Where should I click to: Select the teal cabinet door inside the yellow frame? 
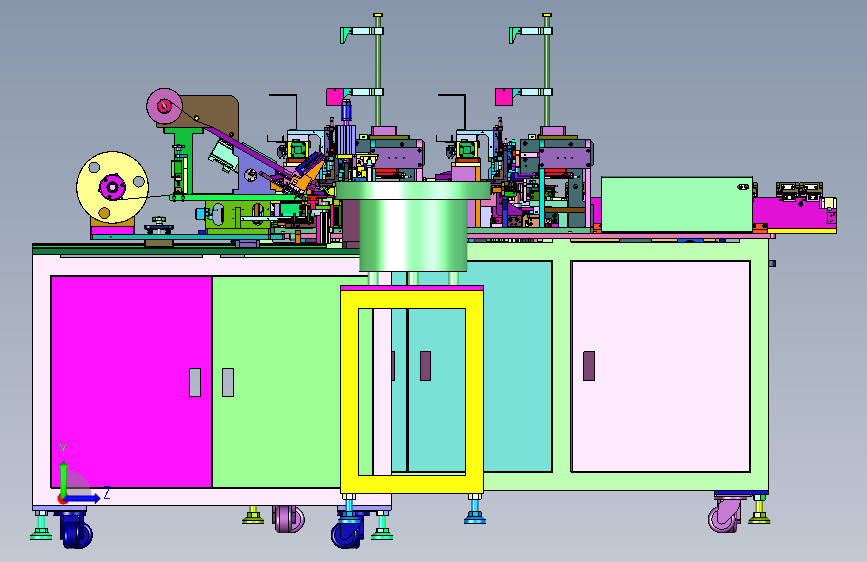click(x=437, y=390)
